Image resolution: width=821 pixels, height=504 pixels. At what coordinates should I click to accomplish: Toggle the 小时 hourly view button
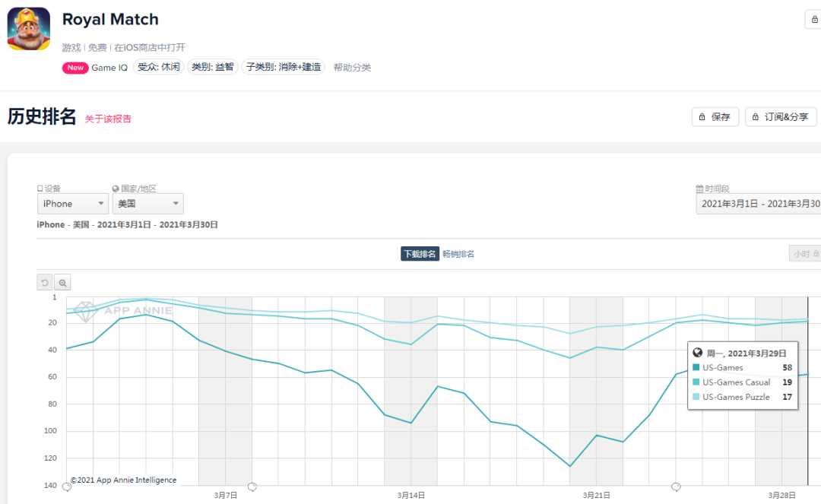(x=805, y=254)
